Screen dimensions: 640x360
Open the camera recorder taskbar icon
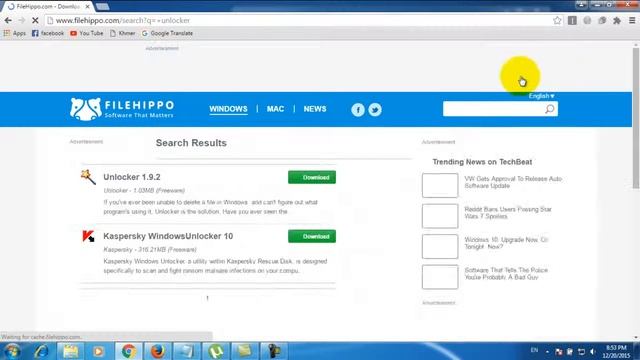point(274,351)
